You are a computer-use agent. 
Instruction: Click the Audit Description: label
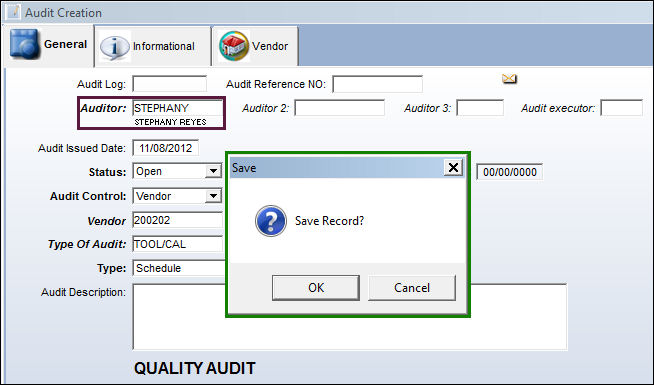[x=83, y=292]
